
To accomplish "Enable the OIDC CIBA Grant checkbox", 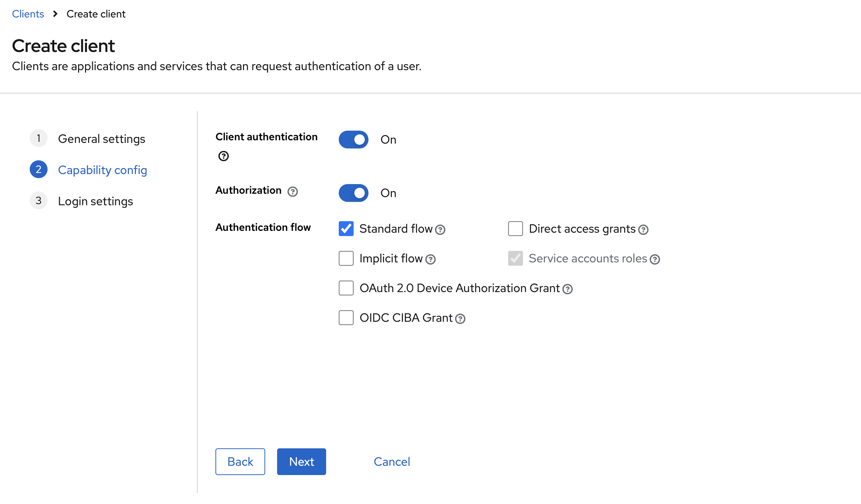I will [346, 318].
